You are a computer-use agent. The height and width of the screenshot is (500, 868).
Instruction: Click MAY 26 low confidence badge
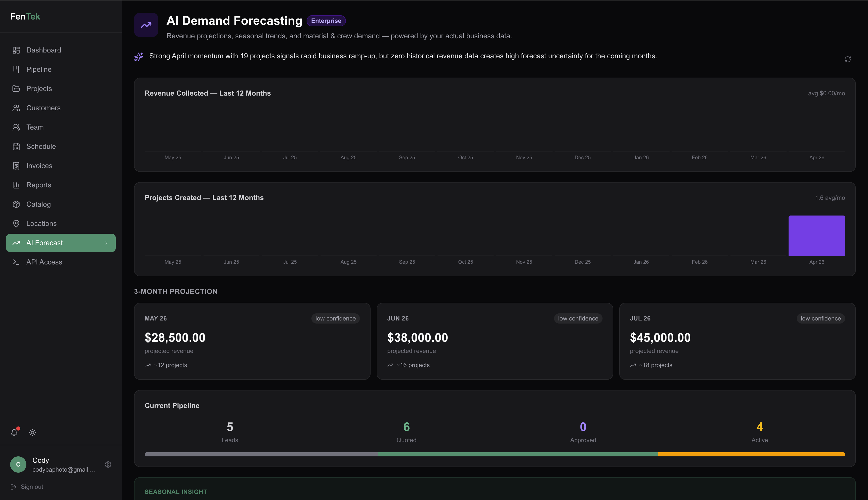(335, 318)
